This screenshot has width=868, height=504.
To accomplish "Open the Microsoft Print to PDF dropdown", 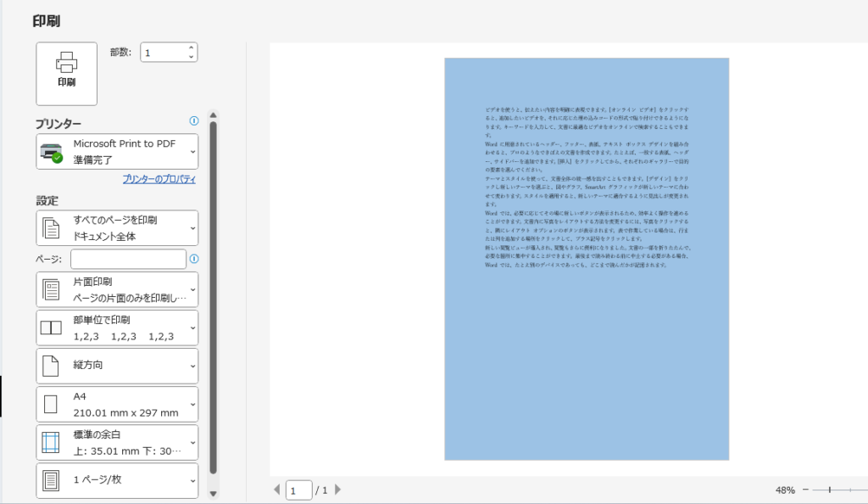I will click(117, 151).
